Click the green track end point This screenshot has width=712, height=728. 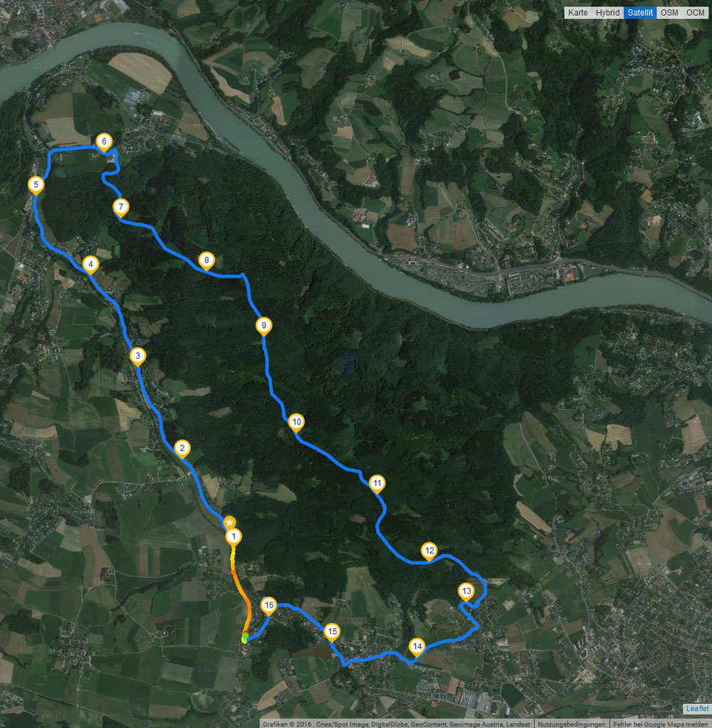[245, 635]
